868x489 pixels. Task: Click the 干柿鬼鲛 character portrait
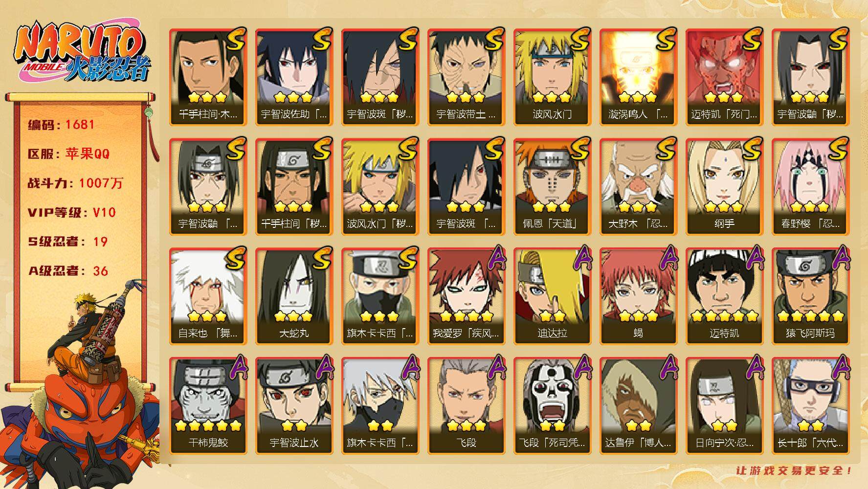click(x=208, y=405)
